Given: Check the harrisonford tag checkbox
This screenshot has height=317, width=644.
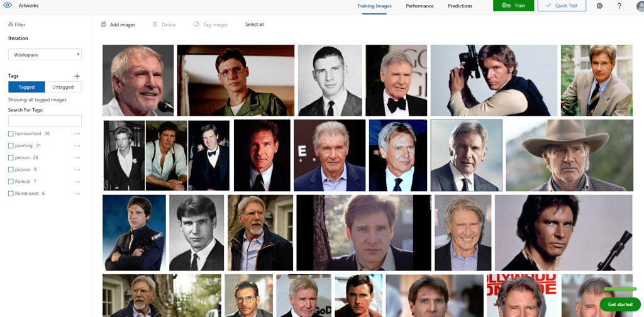Looking at the screenshot, I should point(11,134).
